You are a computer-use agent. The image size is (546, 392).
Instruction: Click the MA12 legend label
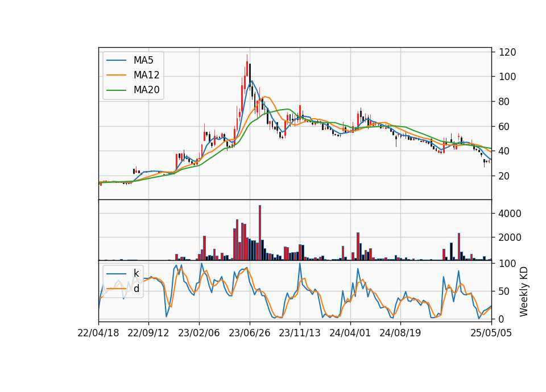click(146, 75)
